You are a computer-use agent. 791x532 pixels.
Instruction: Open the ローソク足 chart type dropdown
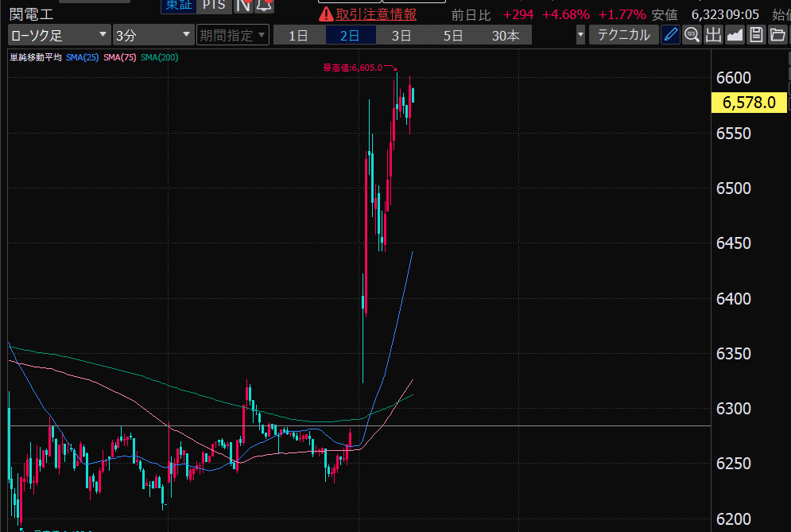coord(60,35)
